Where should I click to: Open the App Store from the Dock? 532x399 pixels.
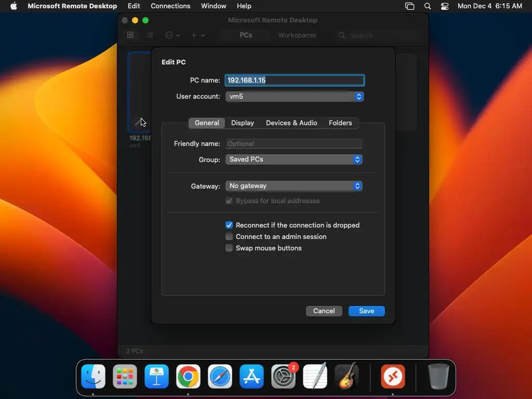pos(251,376)
